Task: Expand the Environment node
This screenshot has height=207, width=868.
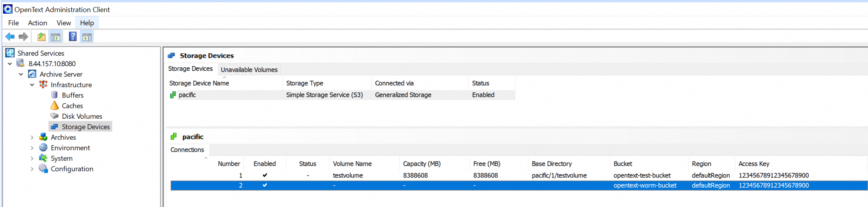Action: click(x=32, y=148)
